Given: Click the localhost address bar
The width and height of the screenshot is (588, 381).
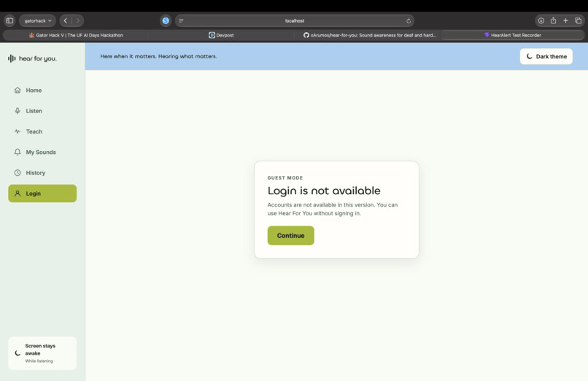Looking at the screenshot, I should [x=295, y=20].
